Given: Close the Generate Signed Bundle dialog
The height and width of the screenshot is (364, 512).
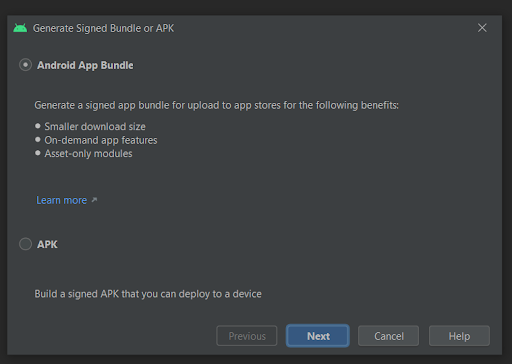Looking at the screenshot, I should (x=482, y=28).
